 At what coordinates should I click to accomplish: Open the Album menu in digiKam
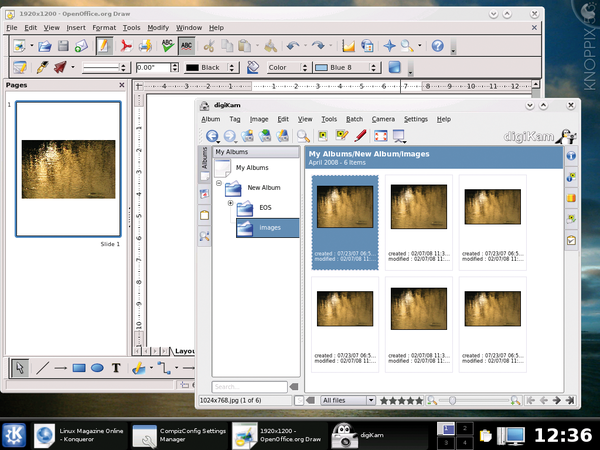click(x=210, y=119)
